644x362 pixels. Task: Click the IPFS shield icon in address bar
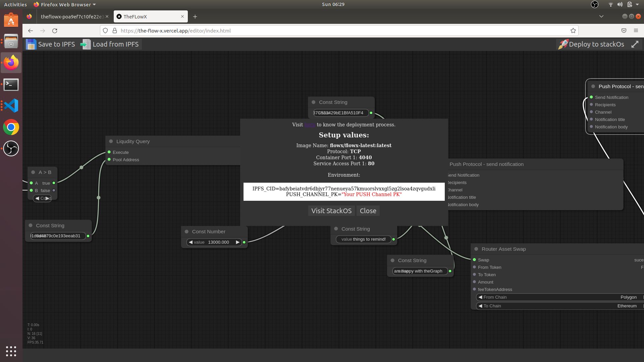[106, 31]
